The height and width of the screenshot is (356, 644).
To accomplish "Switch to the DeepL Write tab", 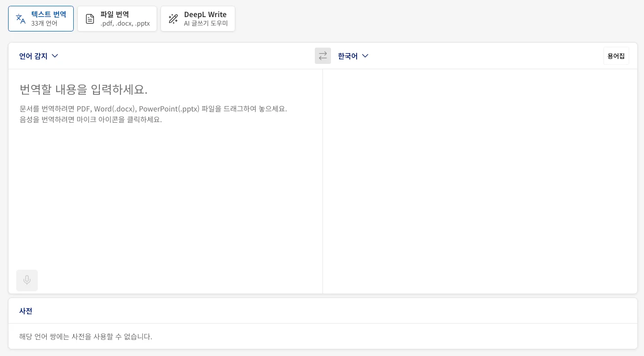I will [198, 18].
